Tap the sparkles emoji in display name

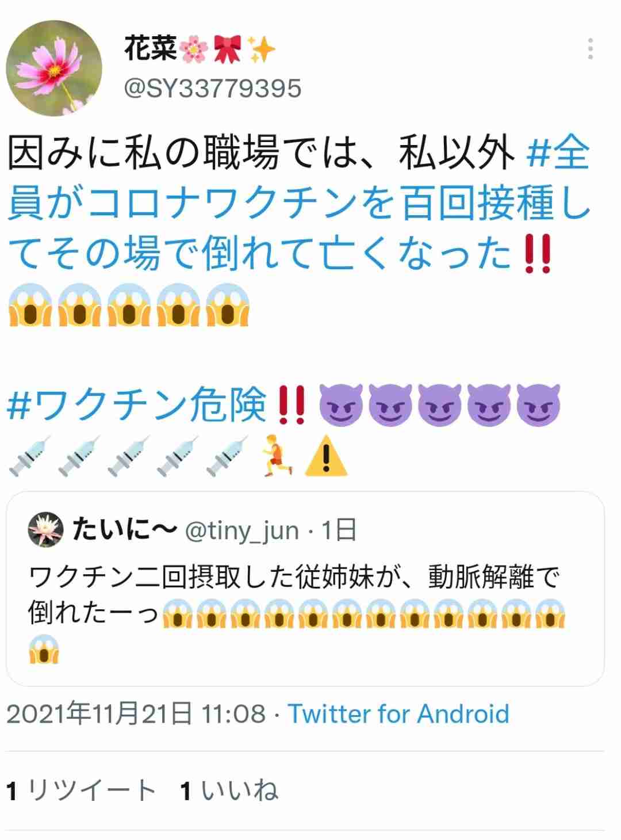click(x=262, y=49)
